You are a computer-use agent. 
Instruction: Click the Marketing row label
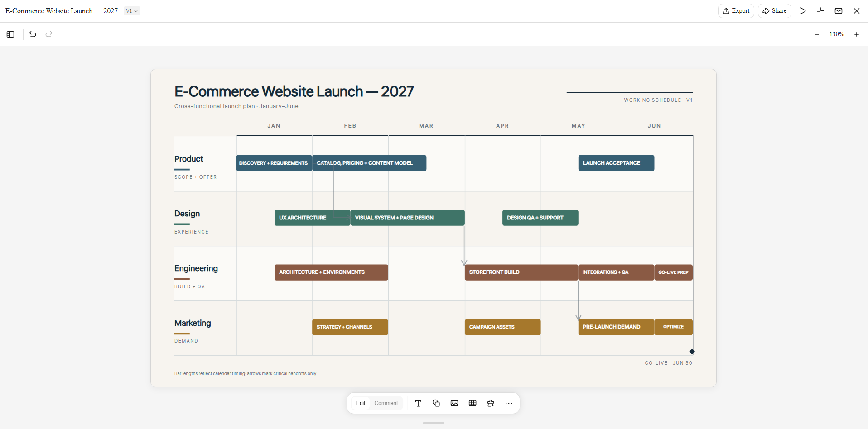tap(193, 323)
